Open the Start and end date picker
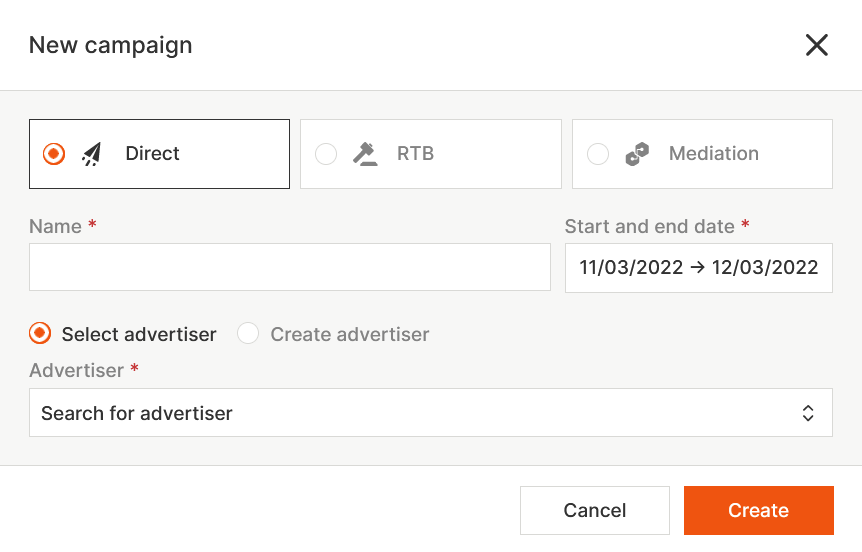This screenshot has width=862, height=552. (698, 267)
